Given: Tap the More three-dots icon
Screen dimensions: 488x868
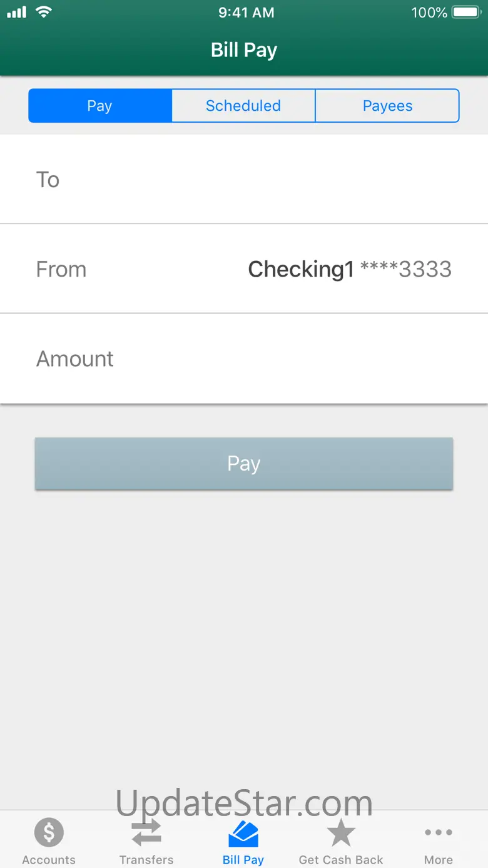Looking at the screenshot, I should pos(438,833).
